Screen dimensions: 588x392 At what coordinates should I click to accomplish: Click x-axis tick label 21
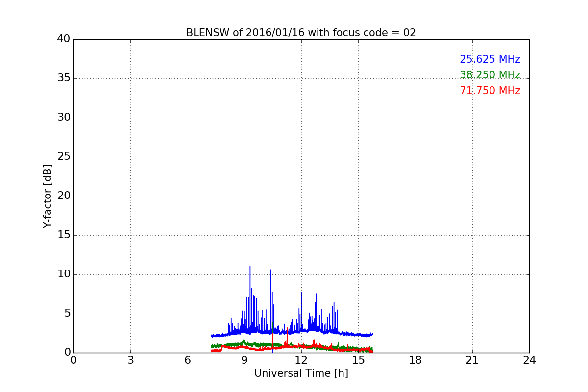click(472, 360)
